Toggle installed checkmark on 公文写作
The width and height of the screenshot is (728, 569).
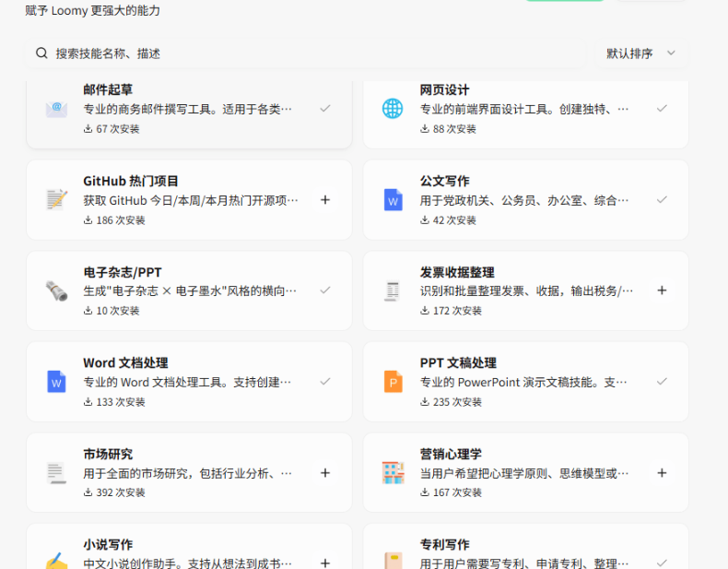click(662, 200)
